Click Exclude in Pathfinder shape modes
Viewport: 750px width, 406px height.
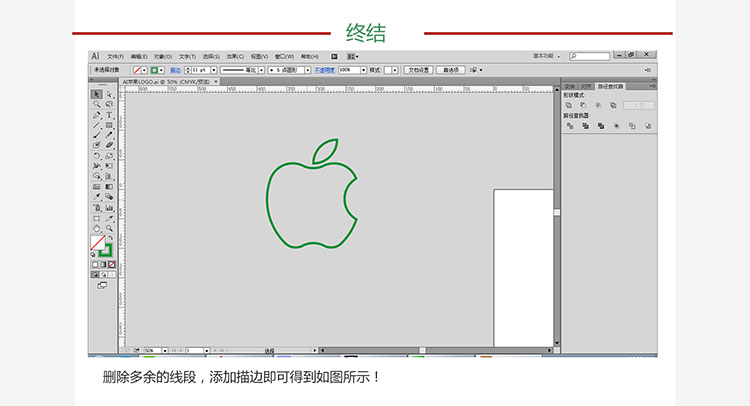coord(613,105)
